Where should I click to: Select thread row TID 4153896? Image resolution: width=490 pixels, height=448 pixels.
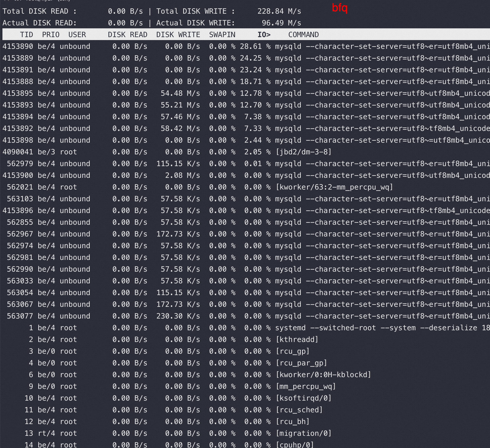click(246, 211)
